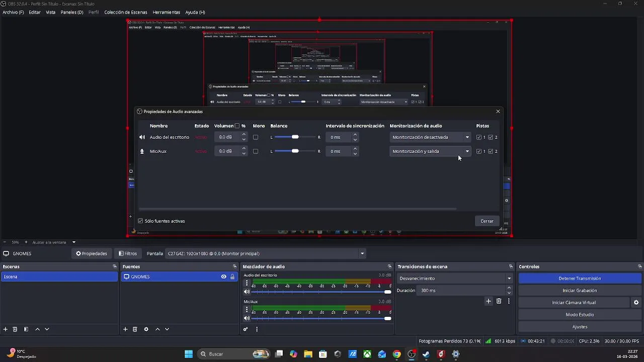Move source up arrow in Fuentes
Viewport: 644px width, 362px height.
point(157,329)
